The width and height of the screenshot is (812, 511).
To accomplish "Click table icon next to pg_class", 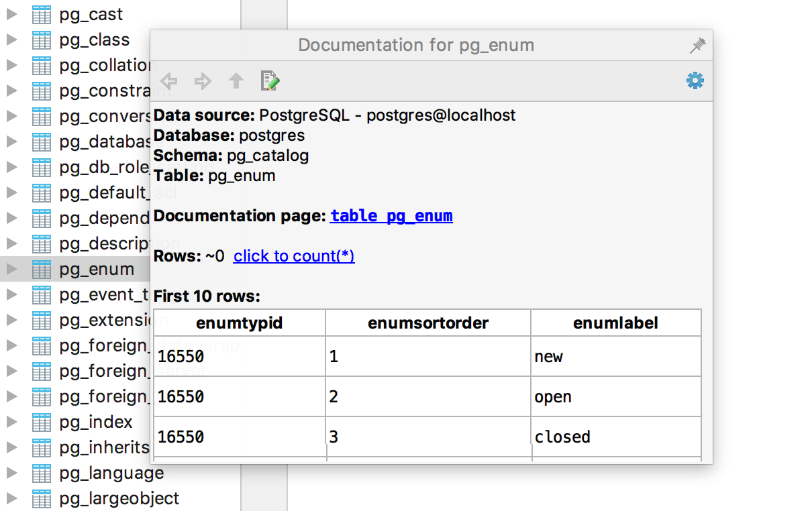I will click(x=42, y=40).
